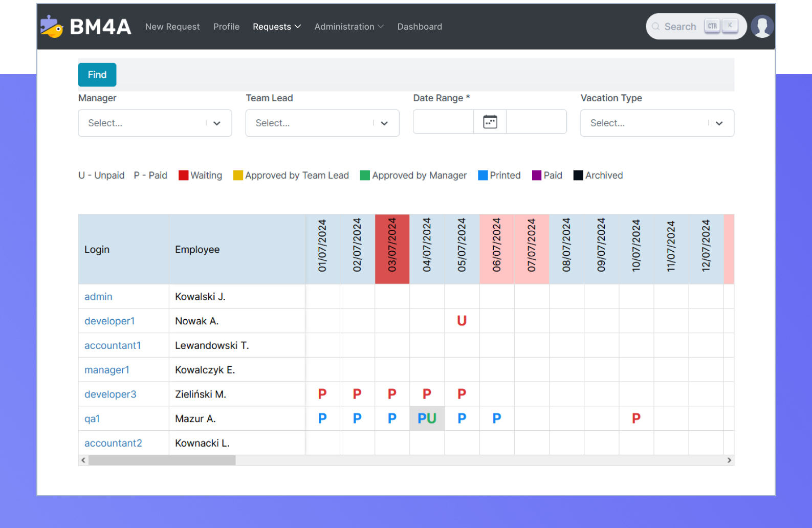The height and width of the screenshot is (528, 812).
Task: Open the Vacation Type select dropdown
Action: pos(657,123)
